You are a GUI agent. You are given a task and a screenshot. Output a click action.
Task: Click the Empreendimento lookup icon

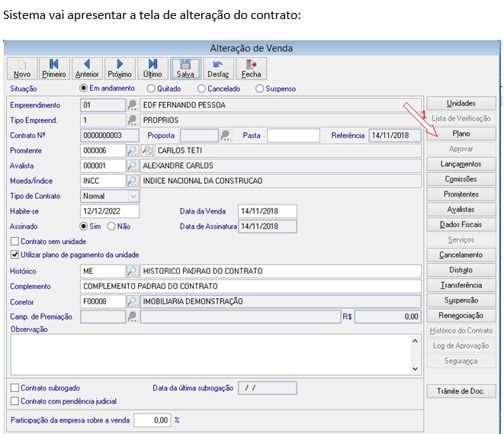coord(133,105)
